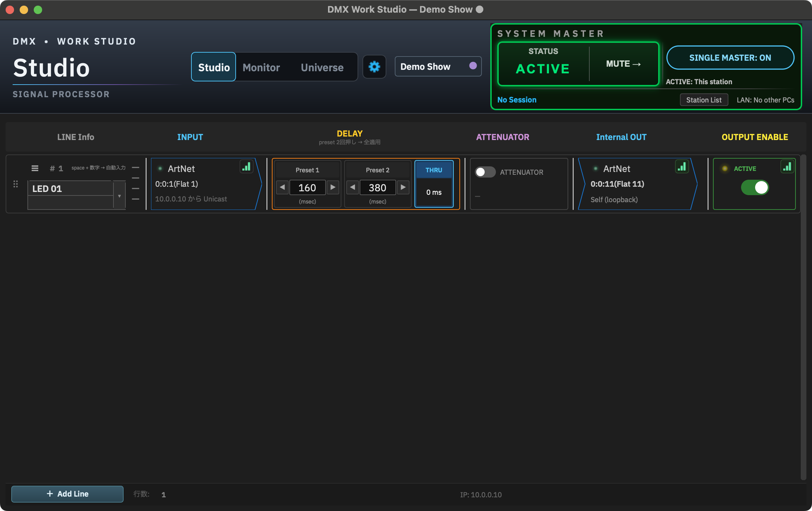The width and height of the screenshot is (812, 511).
Task: Open the LED 01 name dropdown arrow
Action: tap(119, 195)
